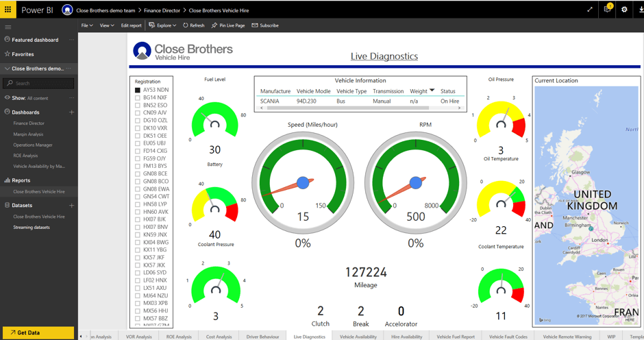Open the notifications icon with badge

pos(608,9)
